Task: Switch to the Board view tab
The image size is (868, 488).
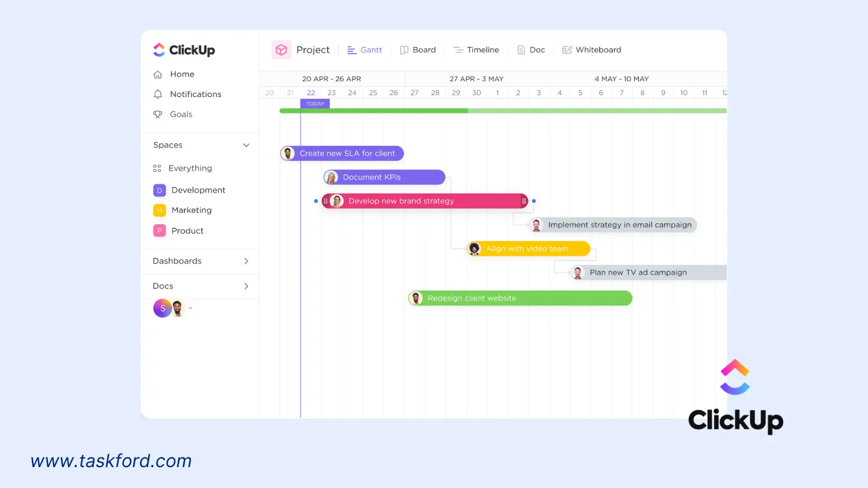Action: pyautogui.click(x=418, y=50)
